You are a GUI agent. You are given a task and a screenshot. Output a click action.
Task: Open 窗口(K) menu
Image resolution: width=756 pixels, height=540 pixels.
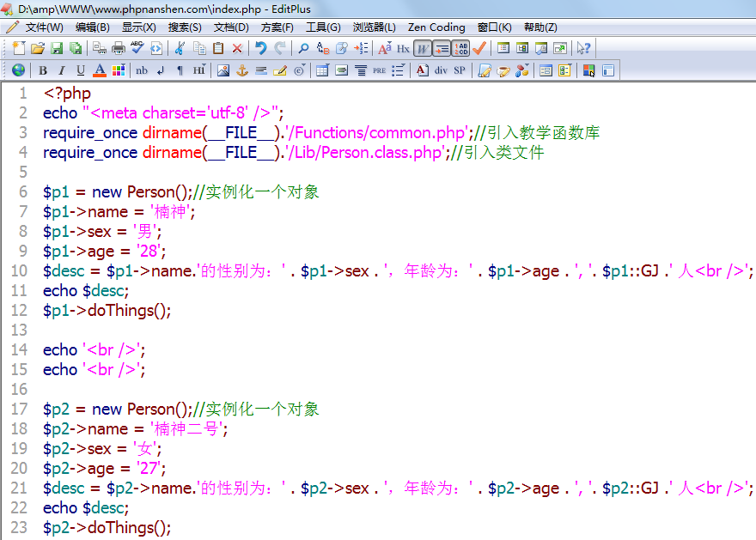[x=494, y=27]
